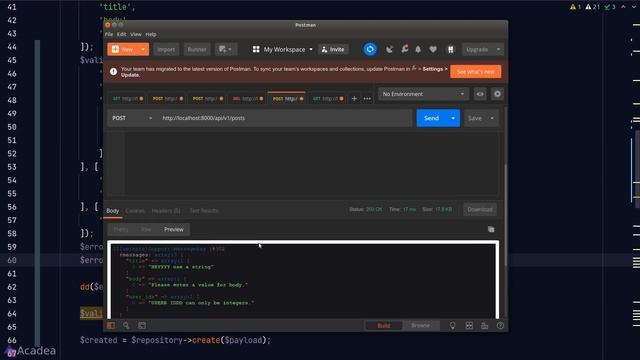The width and height of the screenshot is (640, 360).
Task: Click the request body editor area
Action: click(x=311, y=163)
